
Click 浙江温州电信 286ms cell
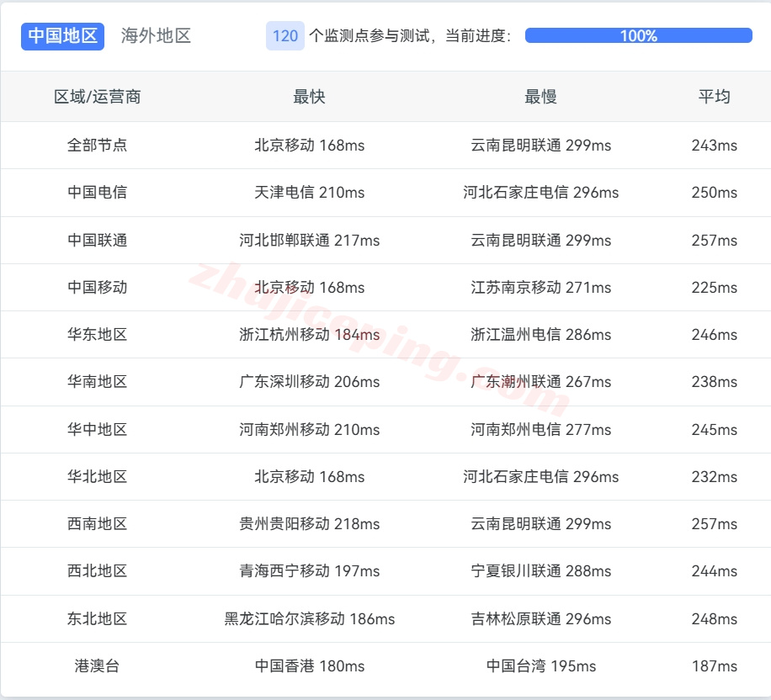[540, 334]
